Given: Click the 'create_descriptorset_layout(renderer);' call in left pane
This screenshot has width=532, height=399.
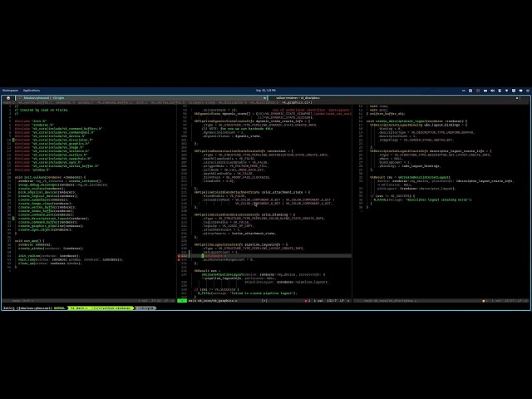Looking at the screenshot, I should [53, 219].
